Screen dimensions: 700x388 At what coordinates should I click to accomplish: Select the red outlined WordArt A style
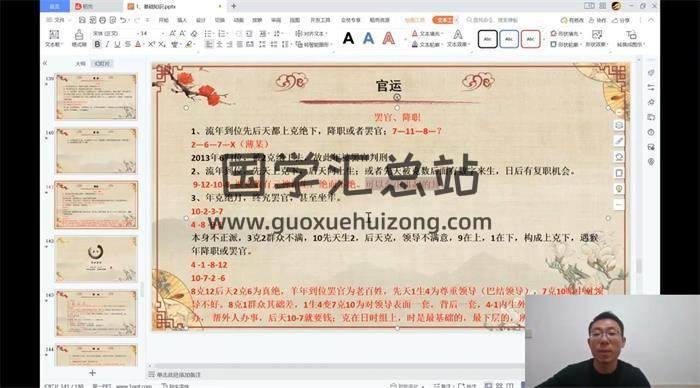(389, 38)
